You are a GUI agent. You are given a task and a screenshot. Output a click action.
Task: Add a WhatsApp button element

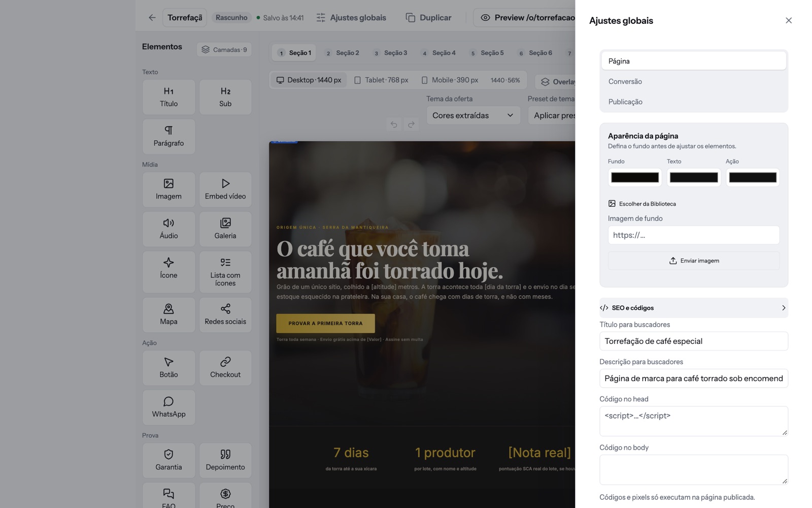(168, 407)
